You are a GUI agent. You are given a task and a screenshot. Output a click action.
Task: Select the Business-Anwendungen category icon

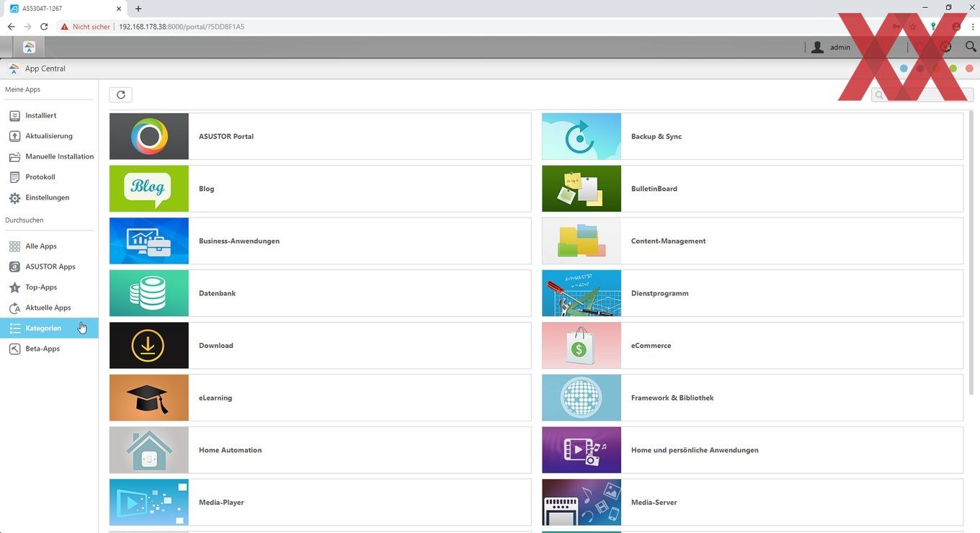(149, 241)
